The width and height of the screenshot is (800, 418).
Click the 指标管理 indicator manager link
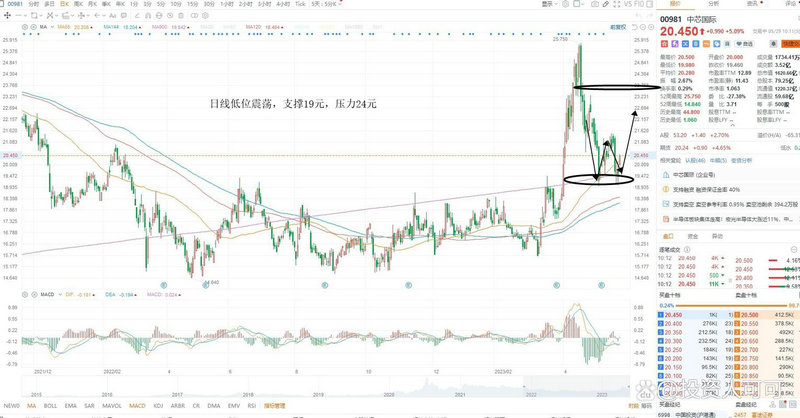(x=274, y=406)
